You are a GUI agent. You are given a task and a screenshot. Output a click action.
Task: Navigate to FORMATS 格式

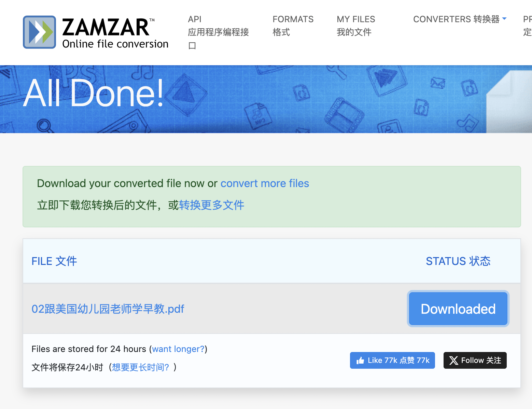point(293,26)
